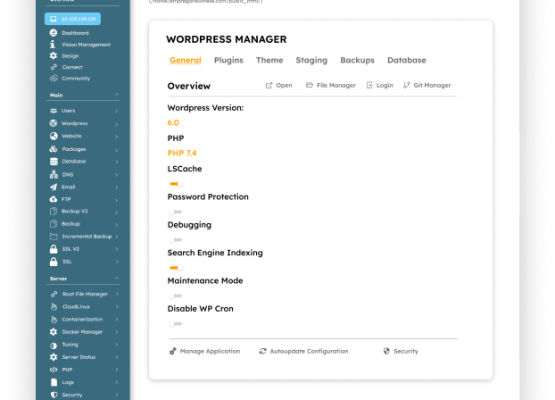The height and width of the screenshot is (400, 555).
Task: Click the Dashboard icon in sidebar
Action: tap(53, 33)
